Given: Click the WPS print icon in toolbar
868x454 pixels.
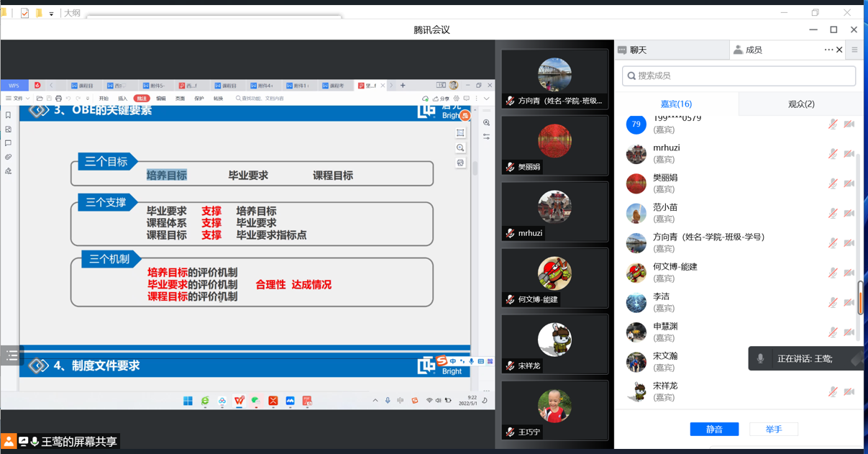Looking at the screenshot, I should (x=58, y=99).
